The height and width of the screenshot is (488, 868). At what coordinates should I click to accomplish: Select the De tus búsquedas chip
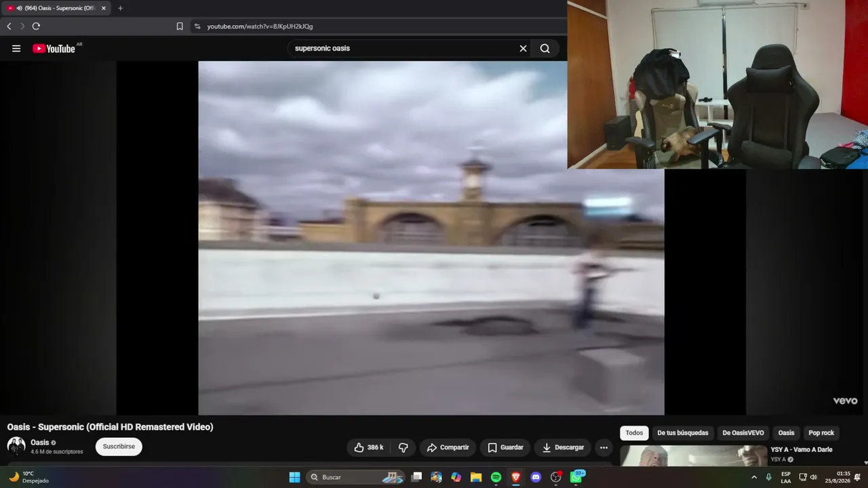click(682, 433)
